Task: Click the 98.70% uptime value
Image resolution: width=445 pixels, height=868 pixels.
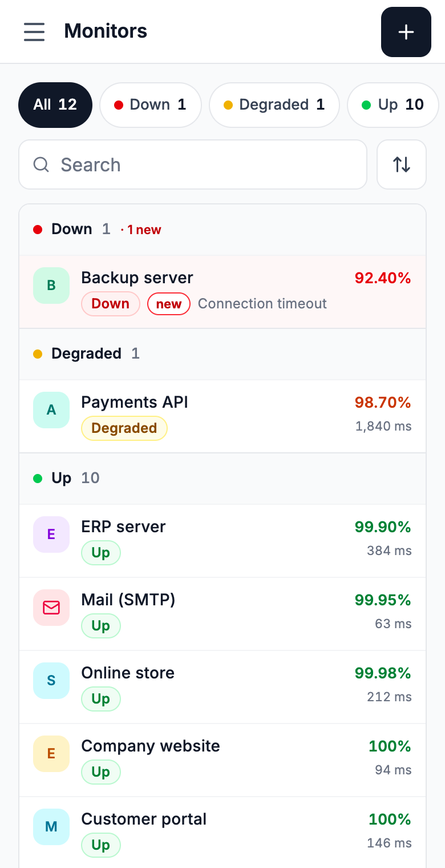Action: pyautogui.click(x=383, y=403)
